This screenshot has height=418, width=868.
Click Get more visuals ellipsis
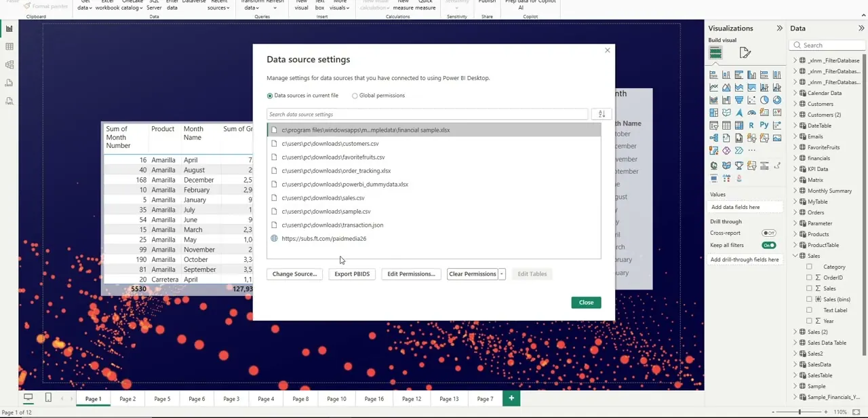[x=751, y=150]
